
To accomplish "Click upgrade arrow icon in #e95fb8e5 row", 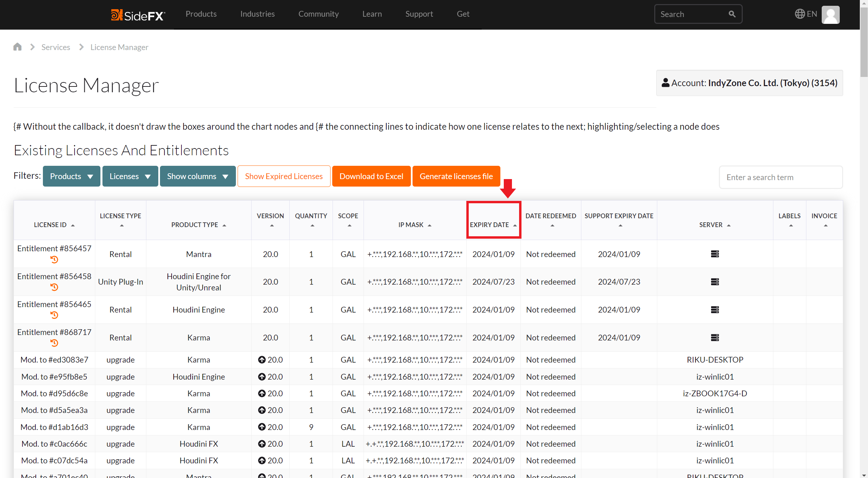I will 262,377.
